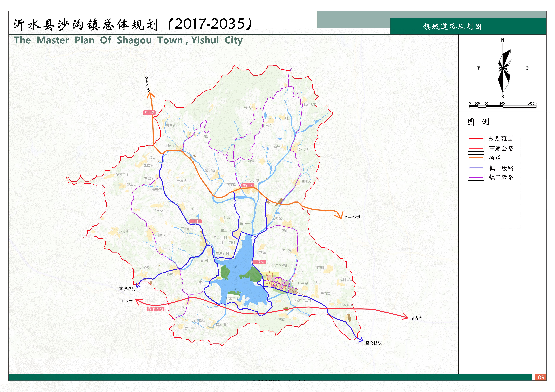The height and width of the screenshot is (392, 555).
Task: Click the 南洋池 village label
Action: (x=205, y=261)
